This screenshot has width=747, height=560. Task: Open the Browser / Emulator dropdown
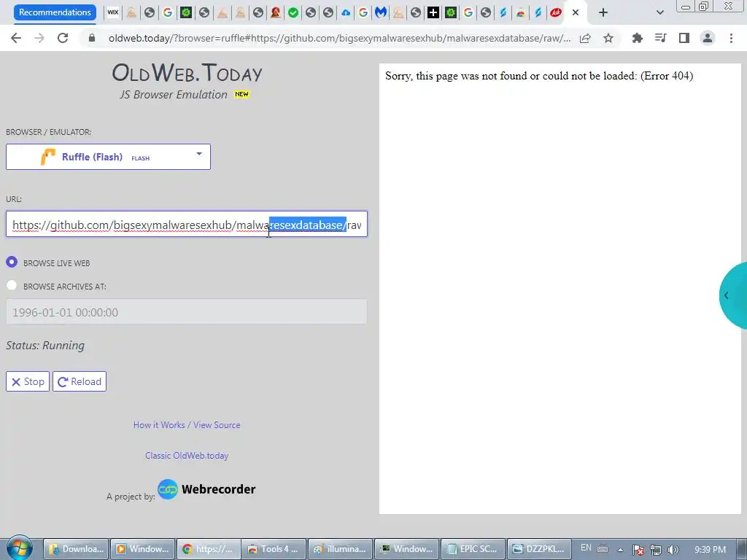pyautogui.click(x=108, y=157)
